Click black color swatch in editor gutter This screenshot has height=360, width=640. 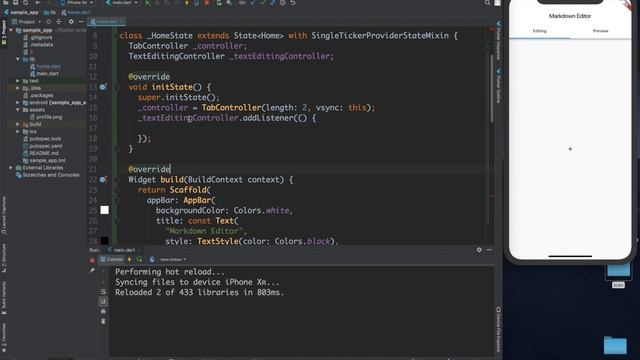pos(104,241)
